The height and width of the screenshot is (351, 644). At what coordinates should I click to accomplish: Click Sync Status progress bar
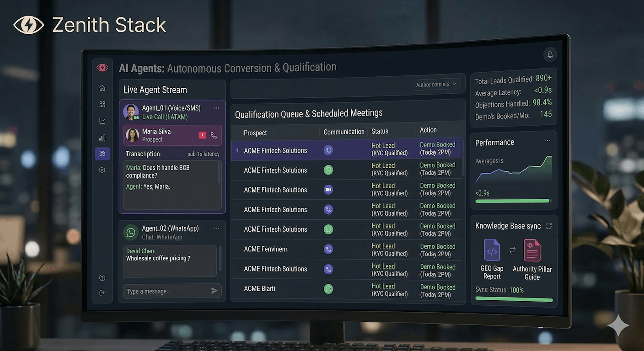pos(513,300)
